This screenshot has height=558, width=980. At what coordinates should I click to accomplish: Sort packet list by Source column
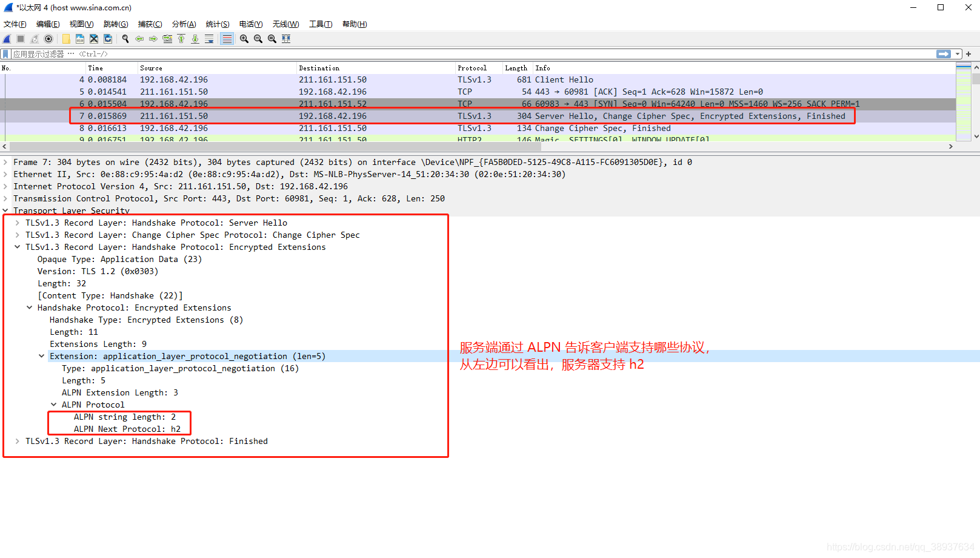click(216, 68)
